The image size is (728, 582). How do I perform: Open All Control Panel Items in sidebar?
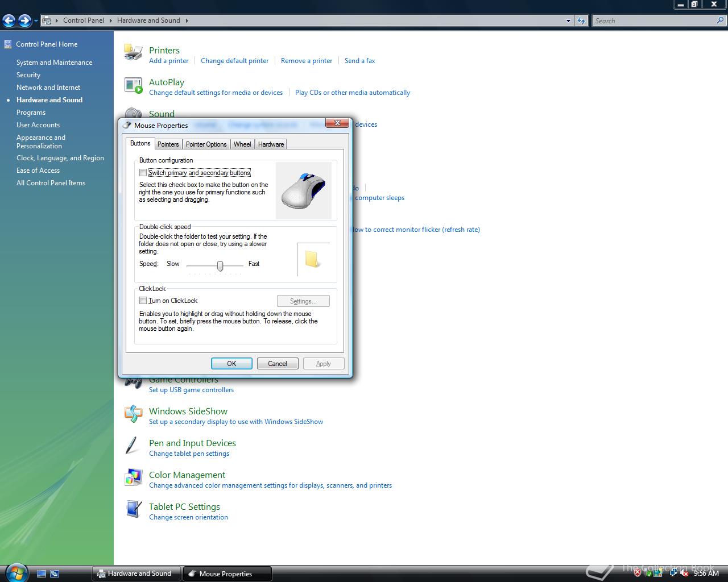point(51,183)
